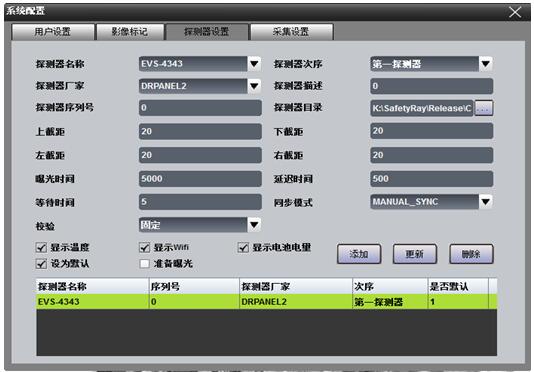Go to the 采集设置 tab

click(291, 32)
